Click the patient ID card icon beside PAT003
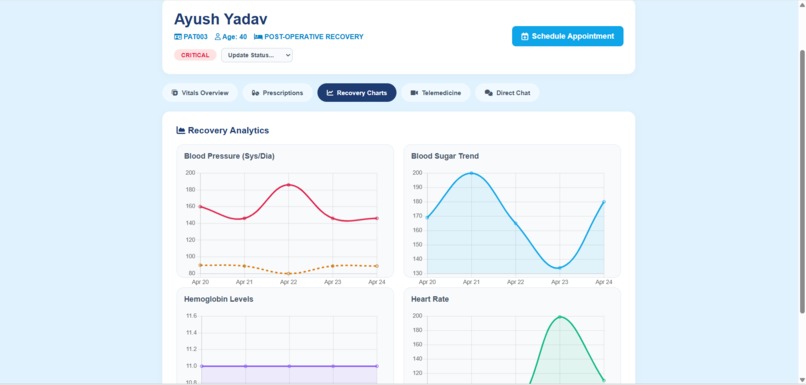806x385 pixels. click(x=178, y=37)
